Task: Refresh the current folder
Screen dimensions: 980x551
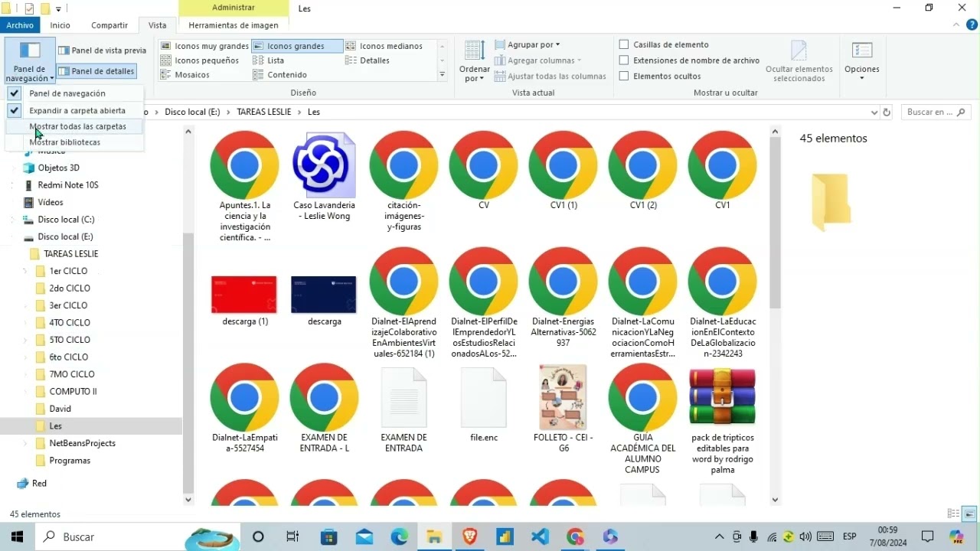Action: (x=887, y=112)
